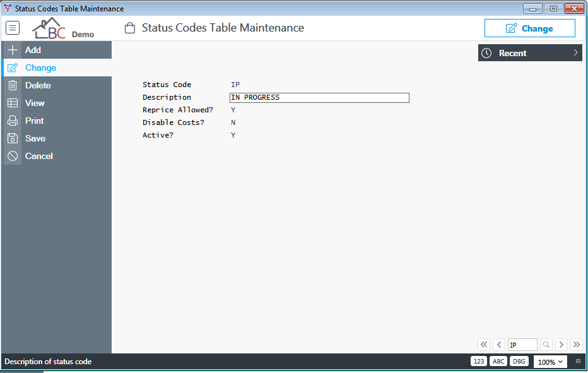Screen dimensions: 588x373
Task: Click the magnifier search icon
Action: coord(546,345)
